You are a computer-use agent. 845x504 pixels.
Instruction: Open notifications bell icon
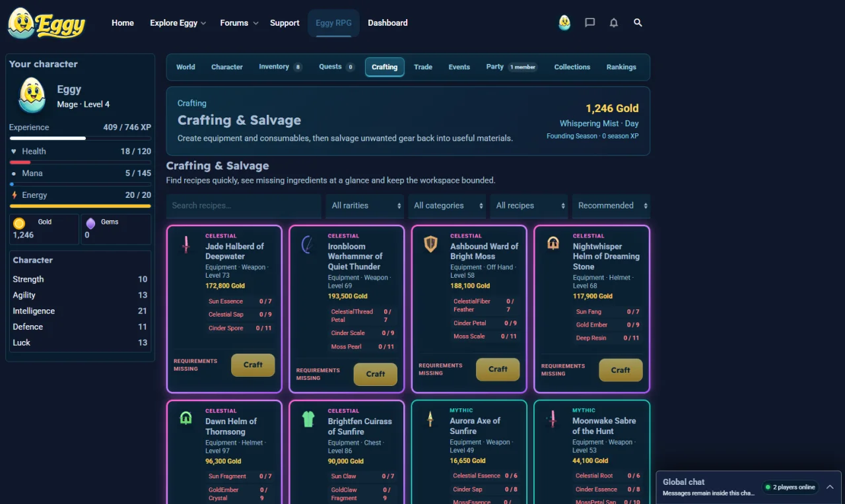(x=614, y=22)
